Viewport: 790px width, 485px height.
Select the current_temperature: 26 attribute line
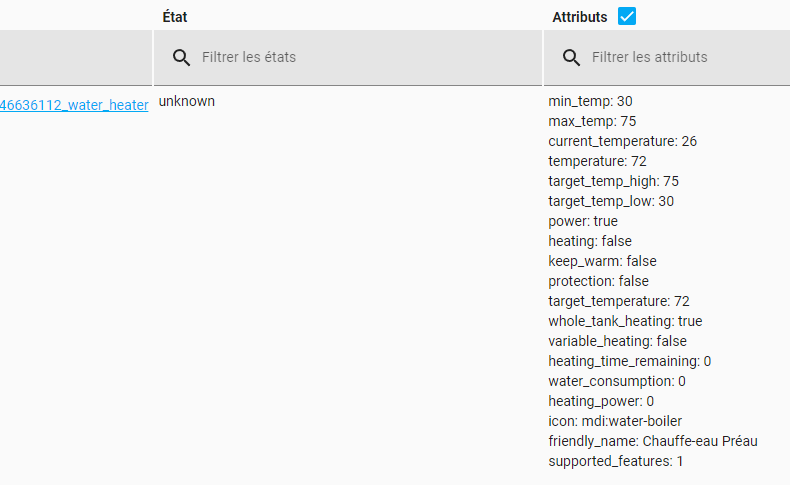click(x=623, y=141)
